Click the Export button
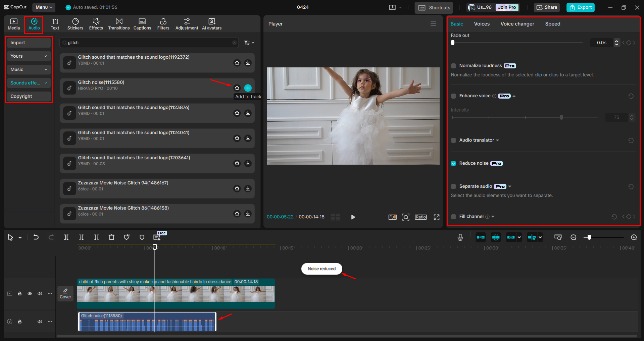Viewport: 644px width, 341px height. 580,7
